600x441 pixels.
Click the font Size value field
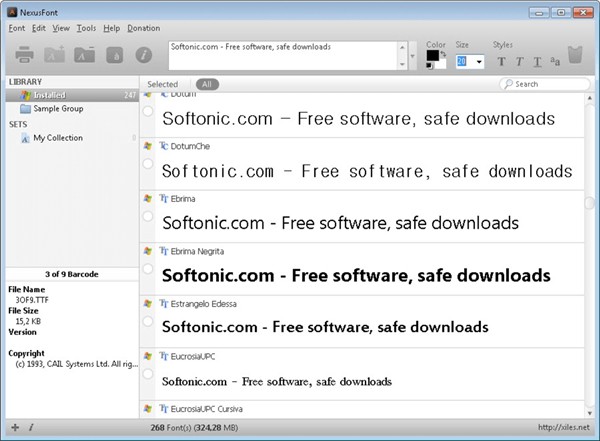pyautogui.click(x=465, y=62)
